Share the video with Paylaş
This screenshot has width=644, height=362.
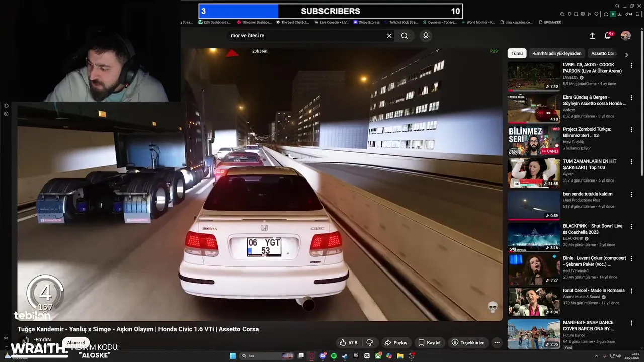pos(395,343)
